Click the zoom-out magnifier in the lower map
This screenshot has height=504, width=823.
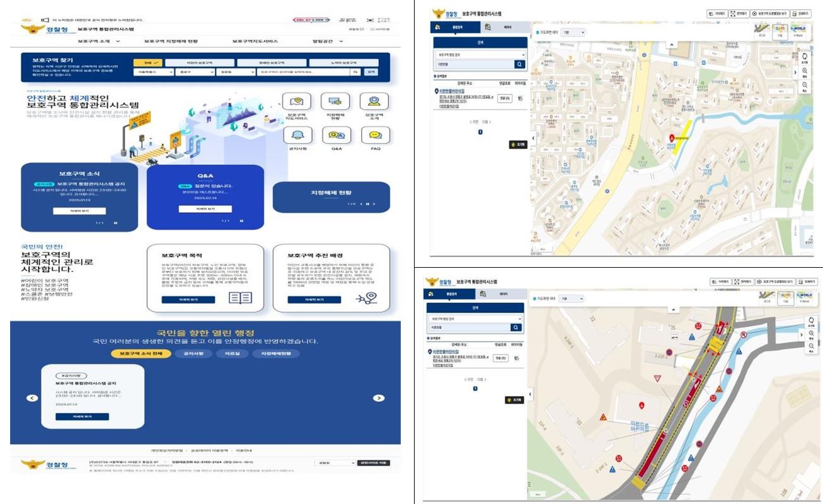[811, 346]
